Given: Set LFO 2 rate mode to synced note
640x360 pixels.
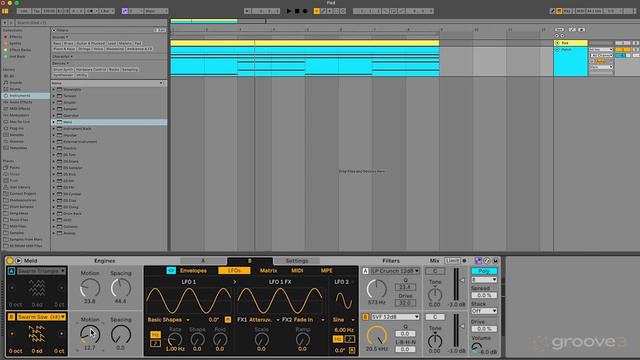Looking at the screenshot, I should [350, 339].
